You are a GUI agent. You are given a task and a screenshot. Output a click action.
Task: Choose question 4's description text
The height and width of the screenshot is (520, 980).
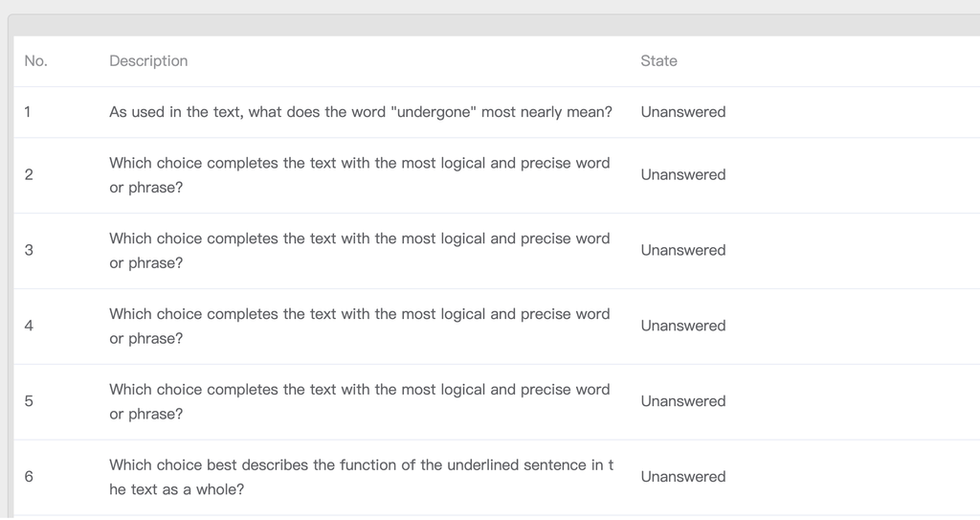tap(359, 327)
